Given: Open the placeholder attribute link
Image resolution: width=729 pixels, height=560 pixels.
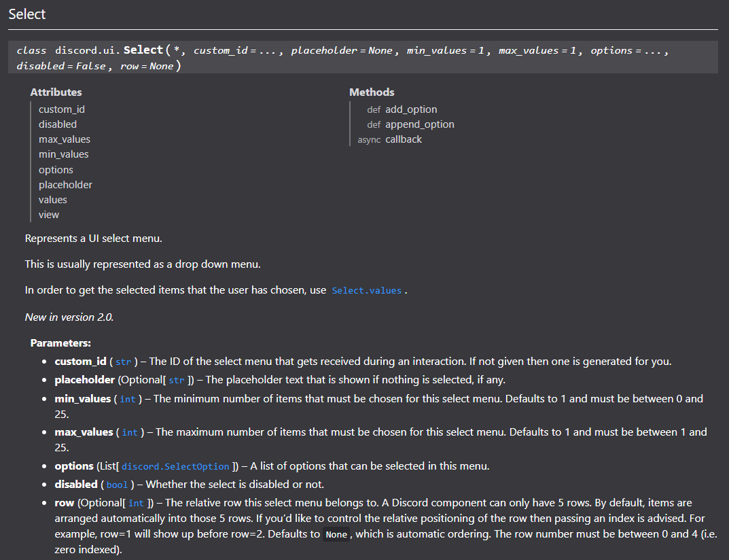Looking at the screenshot, I should tap(65, 185).
